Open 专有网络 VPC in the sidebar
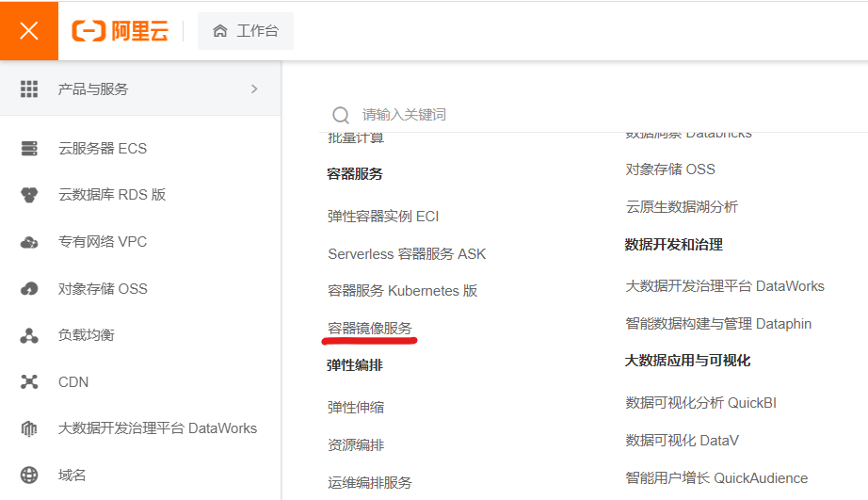Image resolution: width=868 pixels, height=500 pixels. click(x=103, y=242)
